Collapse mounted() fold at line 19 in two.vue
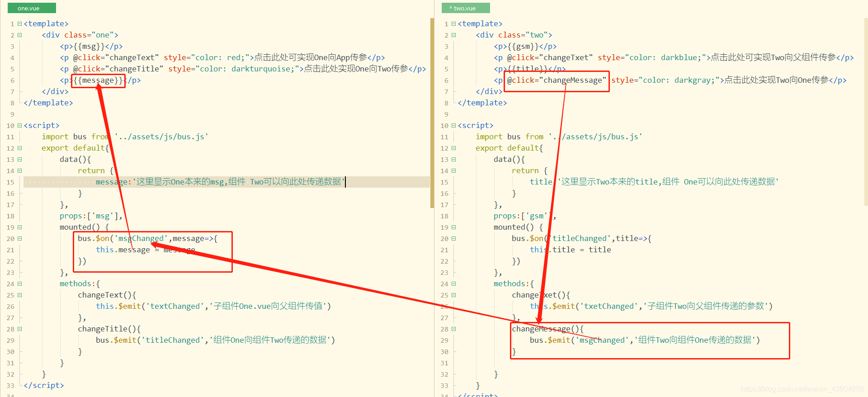Image resolution: width=868 pixels, height=397 pixels. (x=453, y=227)
